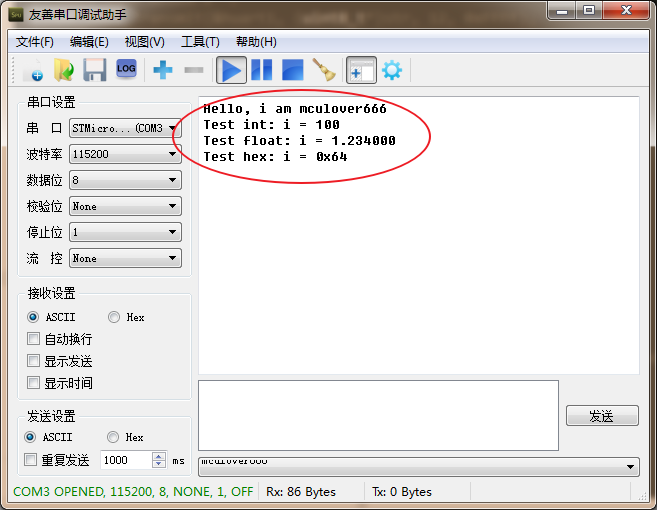This screenshot has width=657, height=510.
Task: Open settings with the gear icon
Action: click(x=392, y=70)
